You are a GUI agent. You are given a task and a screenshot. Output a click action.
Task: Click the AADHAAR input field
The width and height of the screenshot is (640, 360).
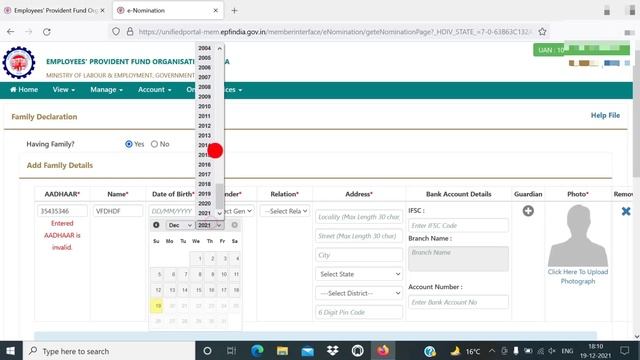point(62,211)
